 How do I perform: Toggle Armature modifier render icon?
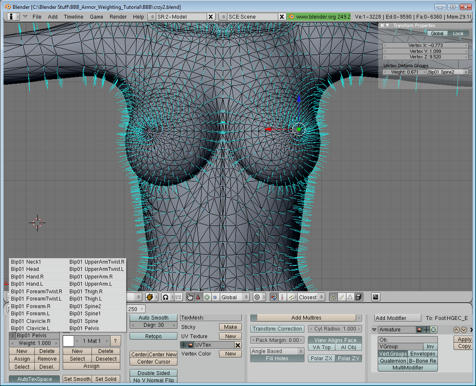click(419, 329)
